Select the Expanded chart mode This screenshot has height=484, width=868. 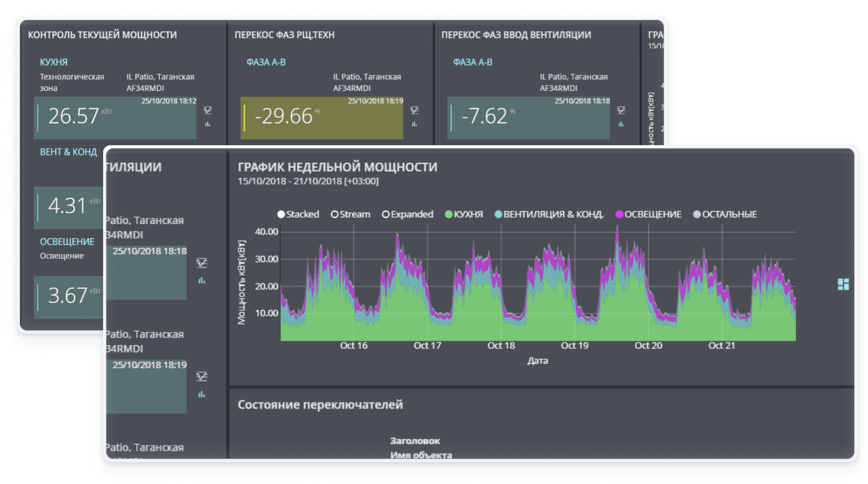point(408,214)
